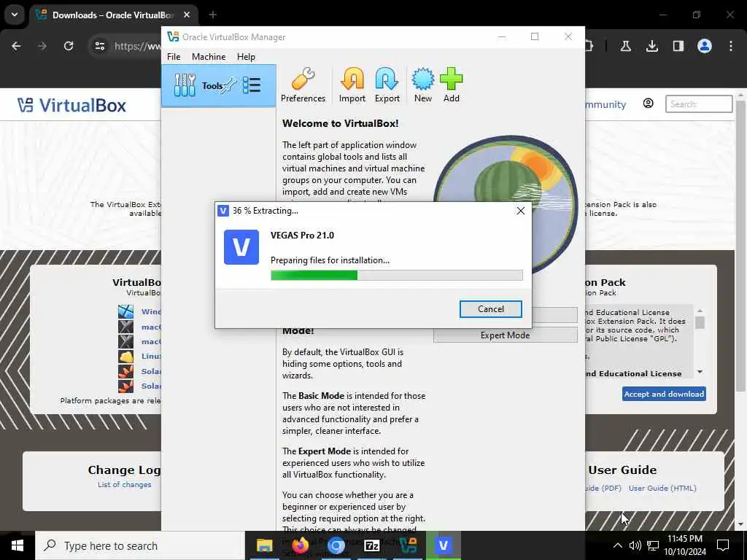
Task: Open notification center icon
Action: (723, 545)
